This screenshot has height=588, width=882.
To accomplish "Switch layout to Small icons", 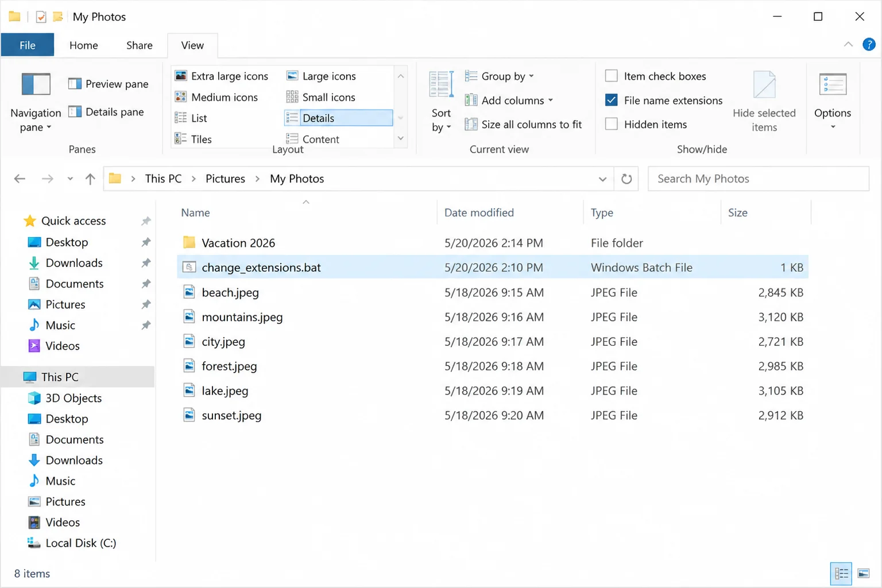I will [x=321, y=97].
